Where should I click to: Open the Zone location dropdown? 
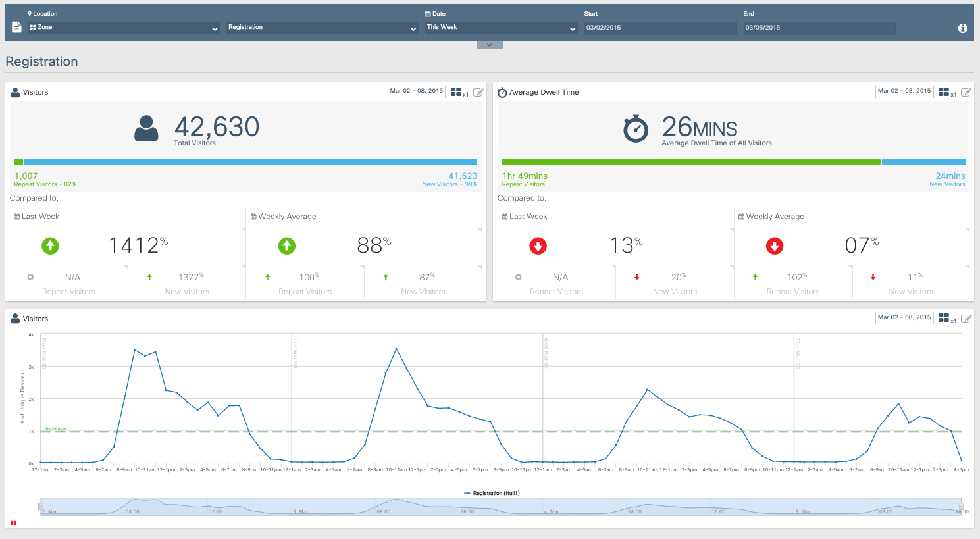coord(124,28)
